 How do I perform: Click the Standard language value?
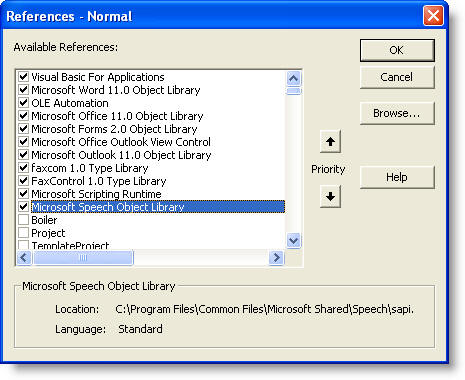[x=140, y=329]
